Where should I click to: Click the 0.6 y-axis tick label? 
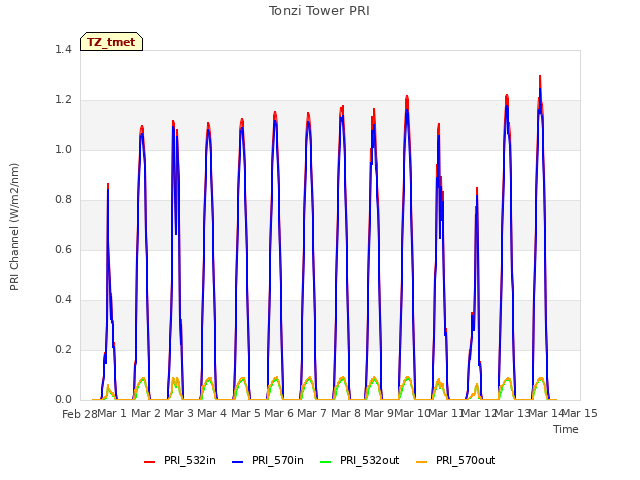[63, 249]
